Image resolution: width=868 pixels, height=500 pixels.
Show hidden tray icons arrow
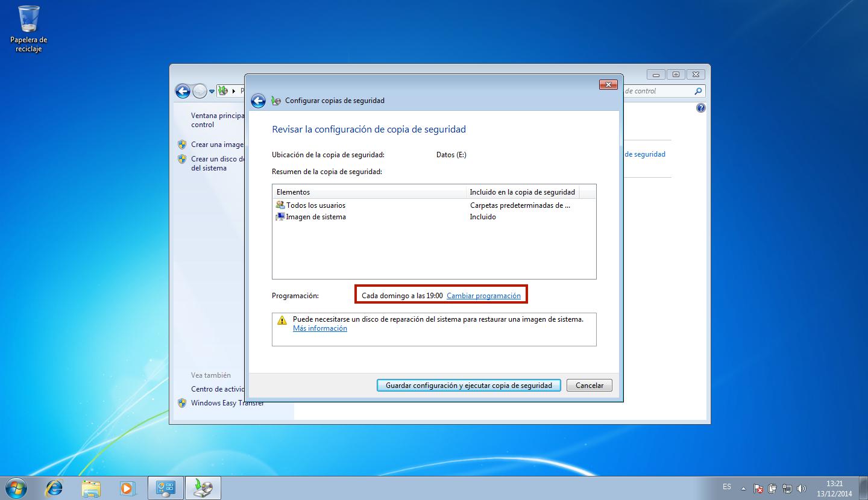(743, 489)
